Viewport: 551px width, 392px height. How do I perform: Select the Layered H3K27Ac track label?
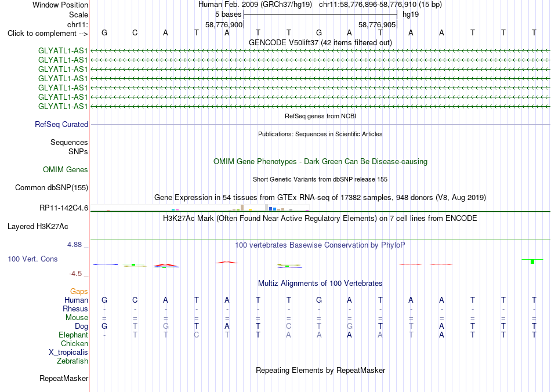pyautogui.click(x=38, y=227)
